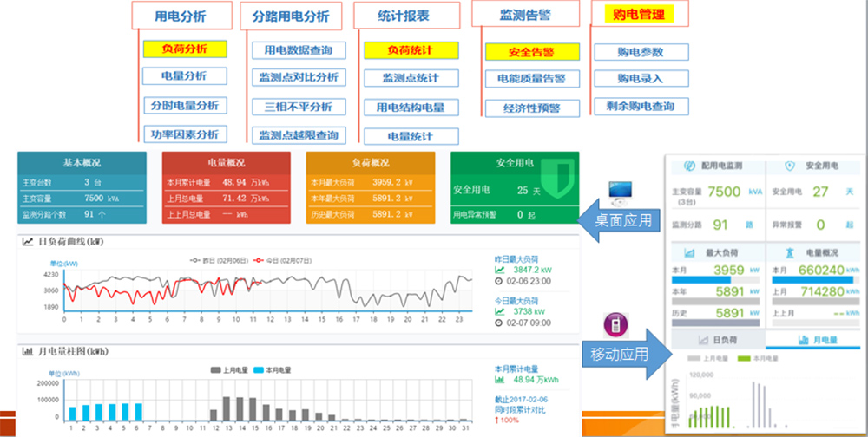Click trend icon next to 3738 kW
This screenshot has height=437, width=868.
(x=500, y=312)
